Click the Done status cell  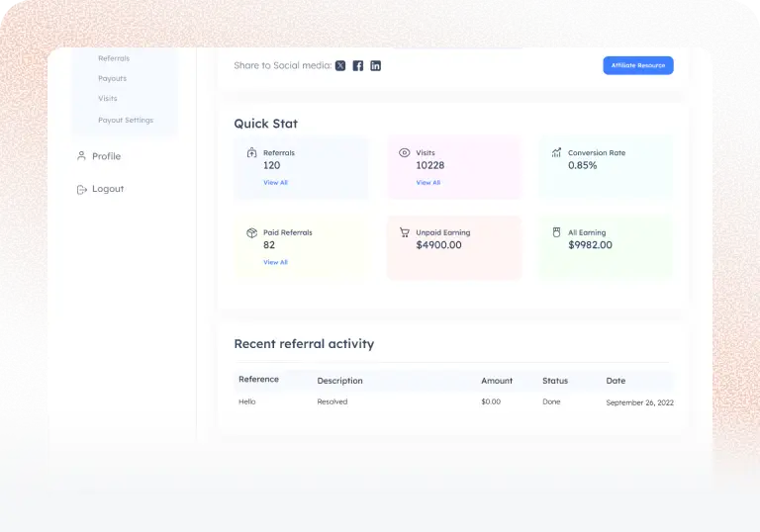click(x=551, y=401)
